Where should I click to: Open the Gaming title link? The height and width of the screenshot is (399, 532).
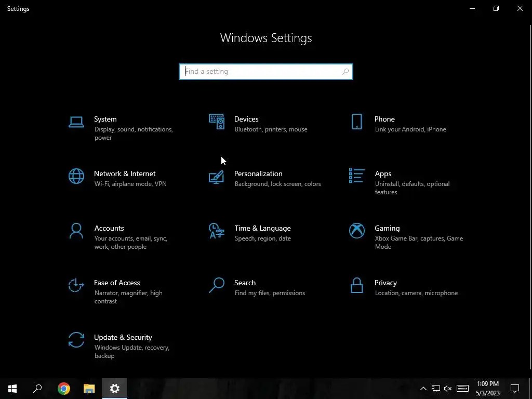click(x=387, y=229)
